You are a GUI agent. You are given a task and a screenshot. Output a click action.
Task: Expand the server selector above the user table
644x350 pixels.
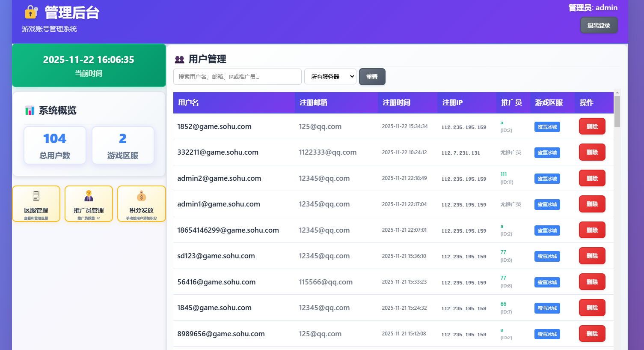[330, 76]
